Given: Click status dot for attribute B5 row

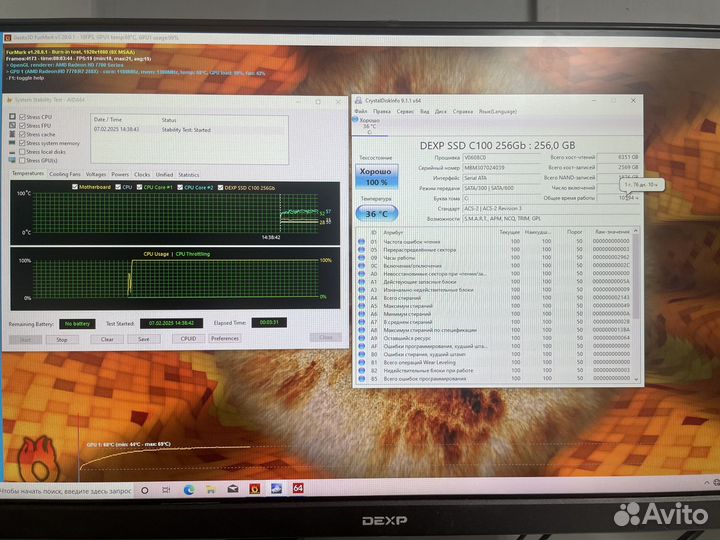Looking at the screenshot, I should pyautogui.click(x=361, y=378).
